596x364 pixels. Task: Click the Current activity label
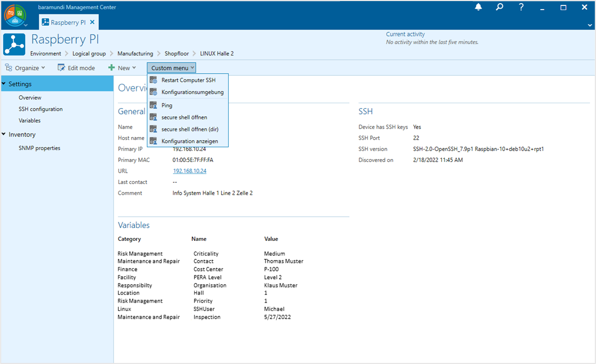click(405, 34)
